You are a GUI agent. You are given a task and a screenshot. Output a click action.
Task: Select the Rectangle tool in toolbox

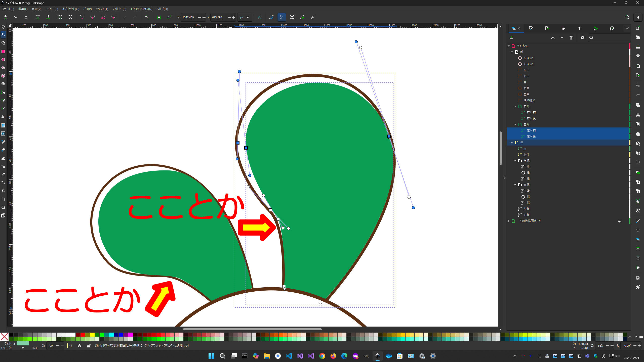point(3,52)
